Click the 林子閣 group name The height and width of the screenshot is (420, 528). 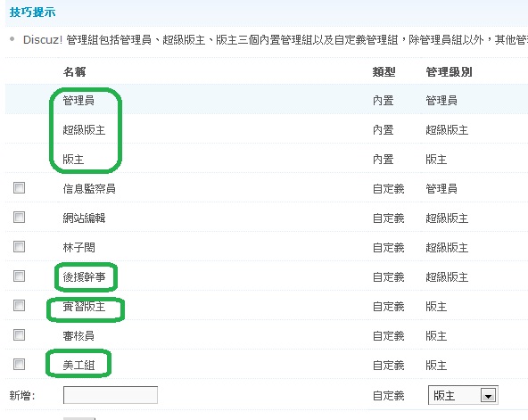(x=78, y=248)
